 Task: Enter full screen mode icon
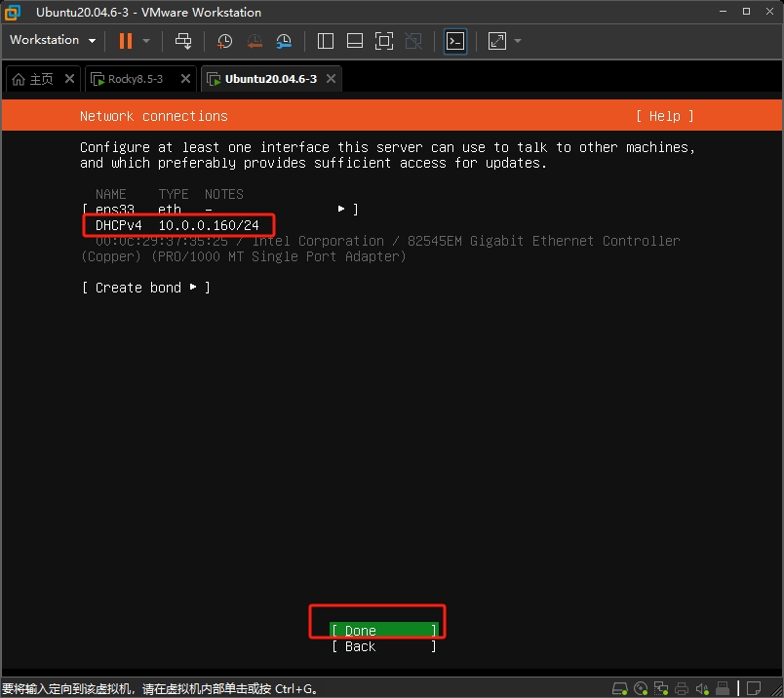coord(384,41)
